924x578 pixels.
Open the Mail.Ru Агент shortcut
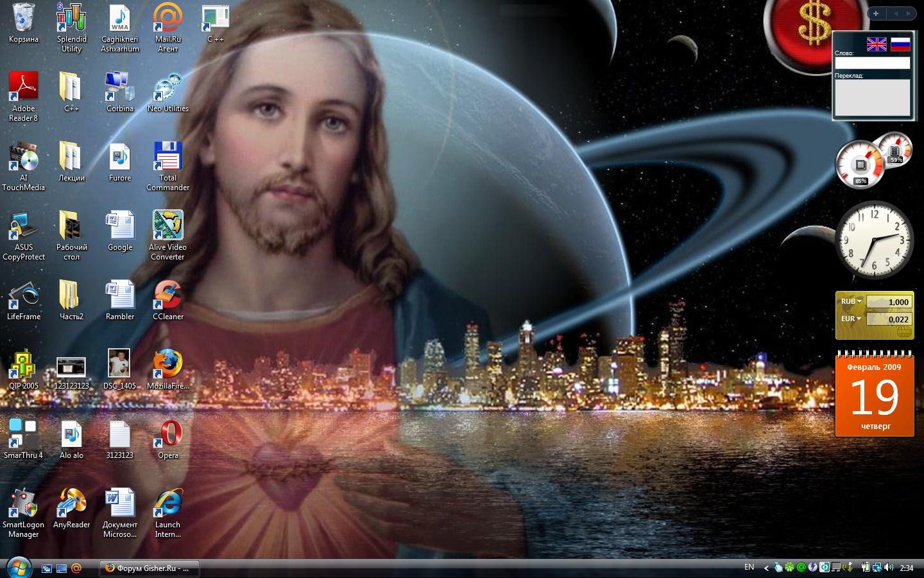tap(167, 18)
